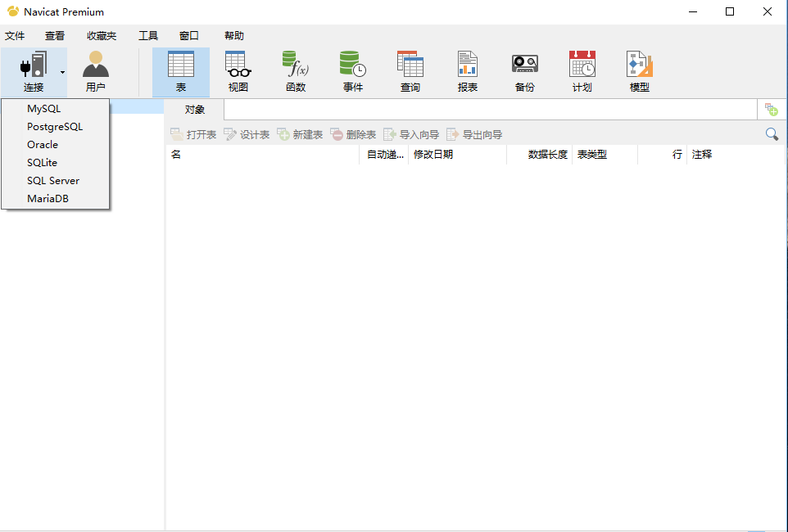Screen dimensions: 788x532
Task: Choose SQL Server from the connection menu
Action: point(55,181)
